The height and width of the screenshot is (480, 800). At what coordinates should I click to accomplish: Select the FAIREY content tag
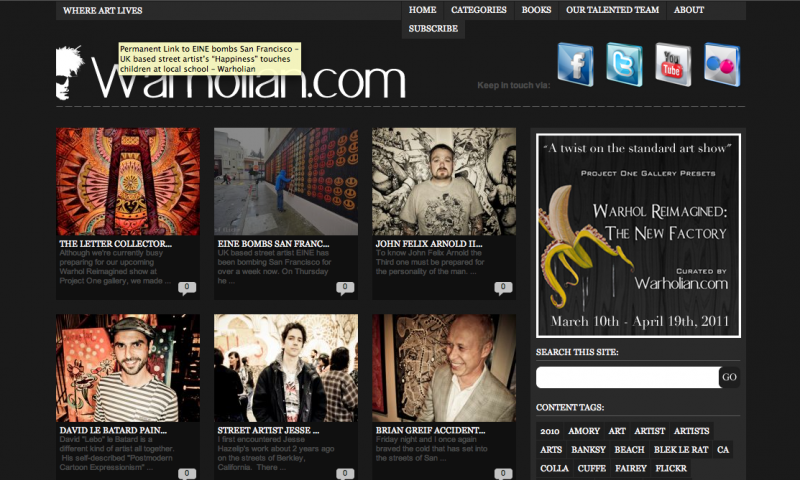pos(631,468)
